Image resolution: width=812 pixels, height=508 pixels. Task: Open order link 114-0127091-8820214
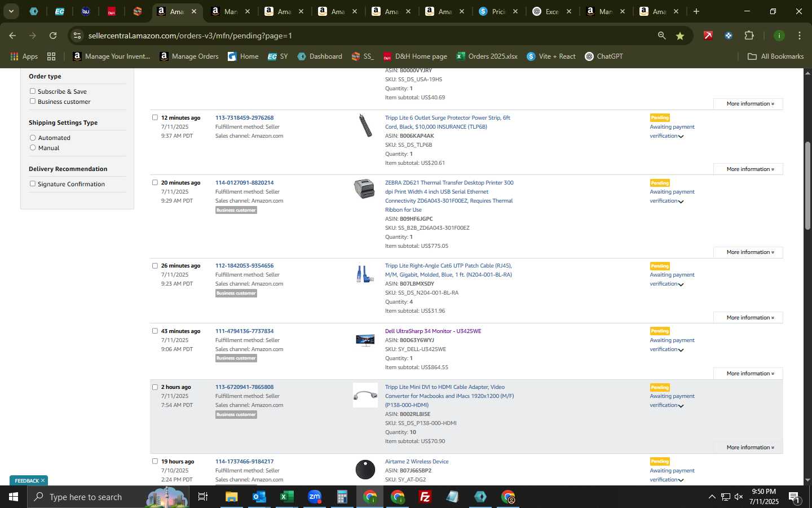click(244, 182)
